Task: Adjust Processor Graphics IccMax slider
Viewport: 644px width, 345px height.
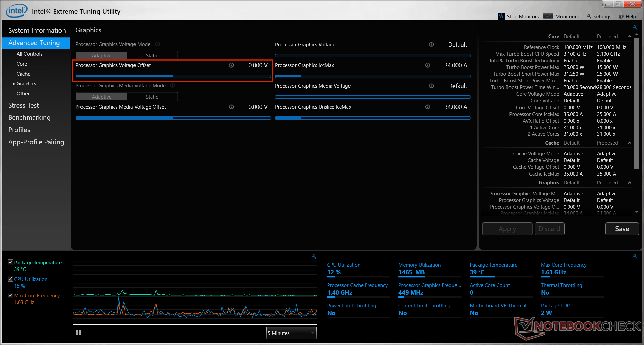Action: [373, 76]
